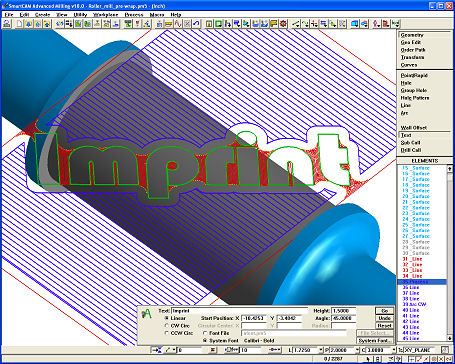Click the Text input field containing Imprint
The image size is (455, 364).
pyautogui.click(x=239, y=311)
